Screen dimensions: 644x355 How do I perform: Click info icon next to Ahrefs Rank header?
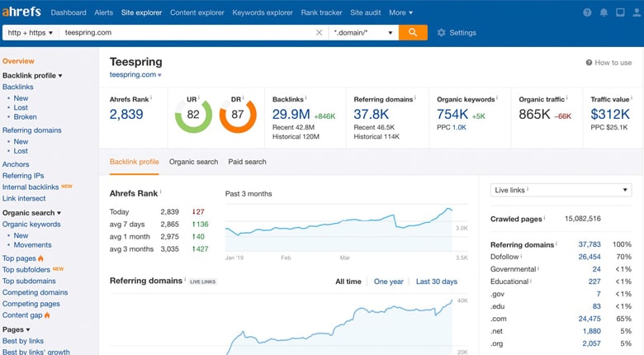point(161,191)
